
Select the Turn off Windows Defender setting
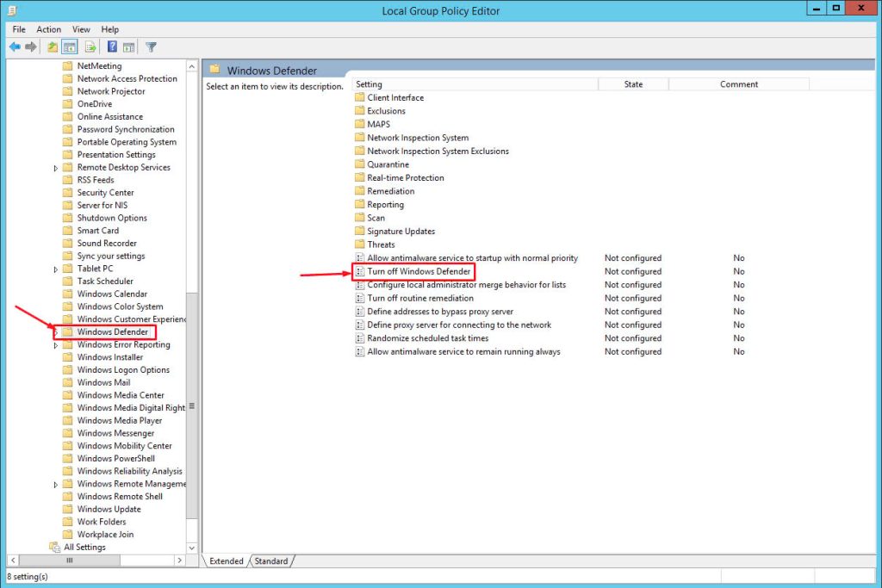(x=419, y=271)
